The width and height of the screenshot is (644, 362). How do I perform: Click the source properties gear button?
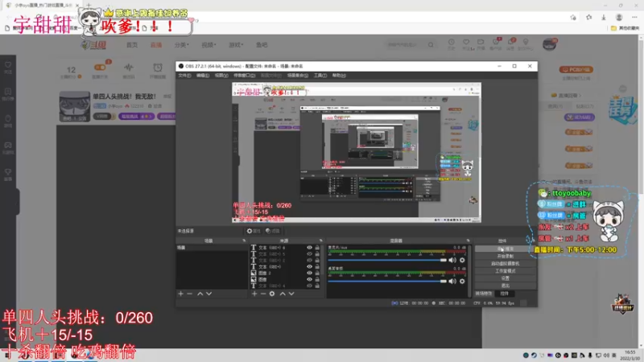[x=254, y=231]
